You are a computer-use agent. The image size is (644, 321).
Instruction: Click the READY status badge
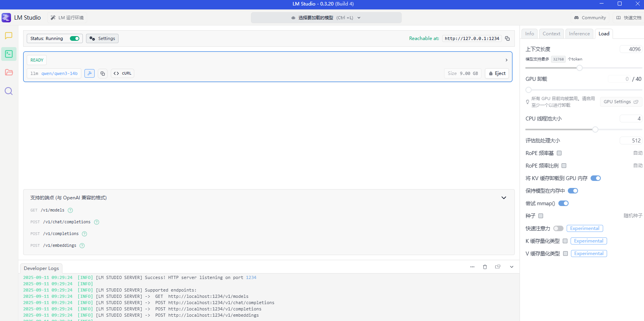tap(37, 60)
